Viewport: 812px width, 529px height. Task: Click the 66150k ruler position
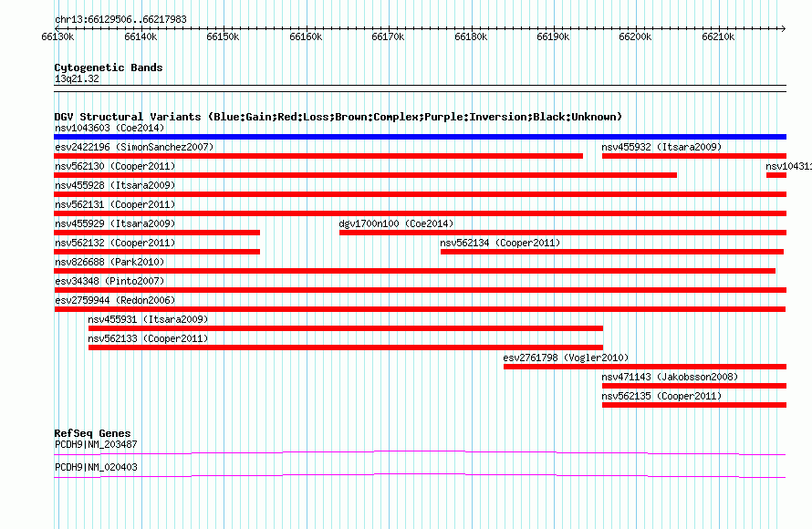pyautogui.click(x=223, y=36)
